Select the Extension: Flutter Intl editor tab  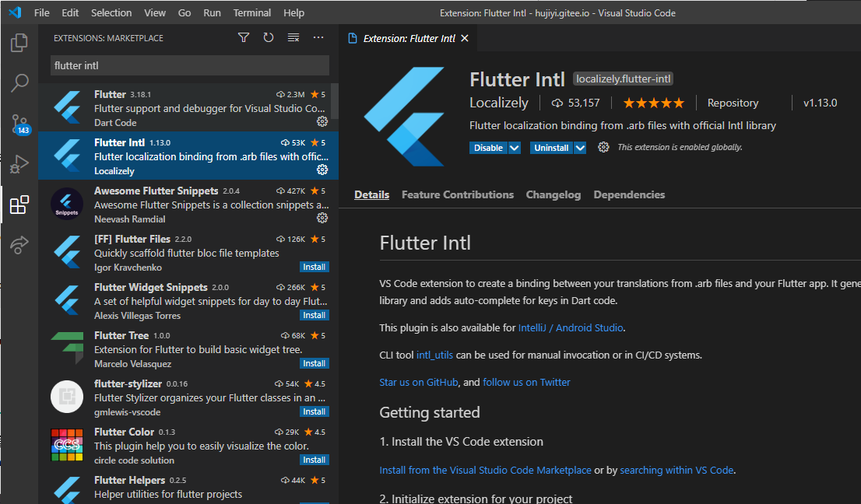409,38
